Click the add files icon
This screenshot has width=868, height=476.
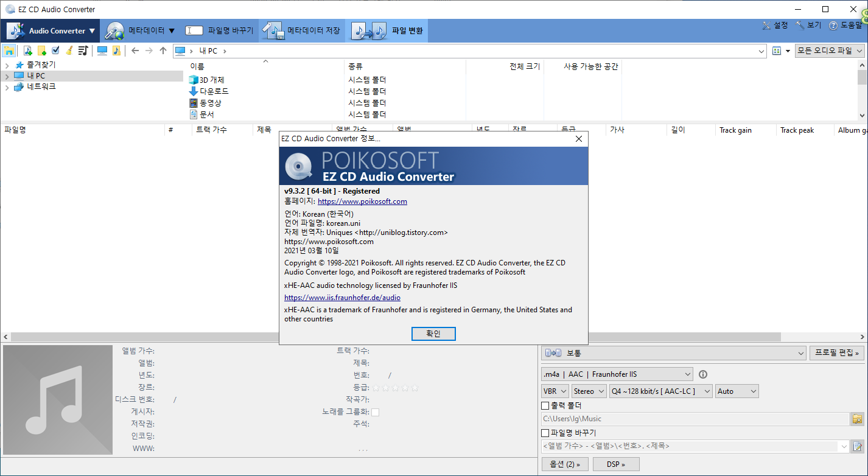point(27,51)
